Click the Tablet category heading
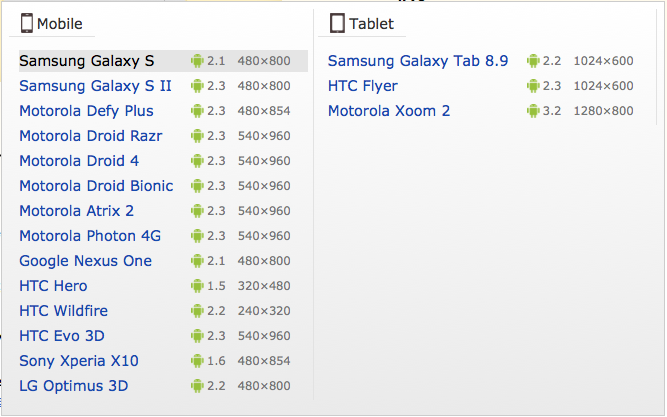Screen dimensions: 667x417 click(x=371, y=23)
